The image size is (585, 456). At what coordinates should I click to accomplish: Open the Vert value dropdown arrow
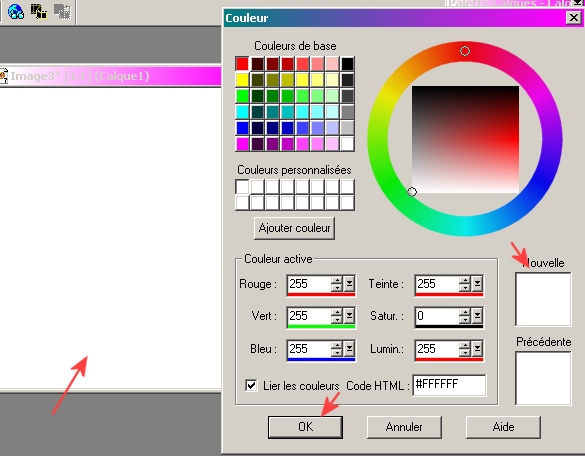(x=349, y=316)
